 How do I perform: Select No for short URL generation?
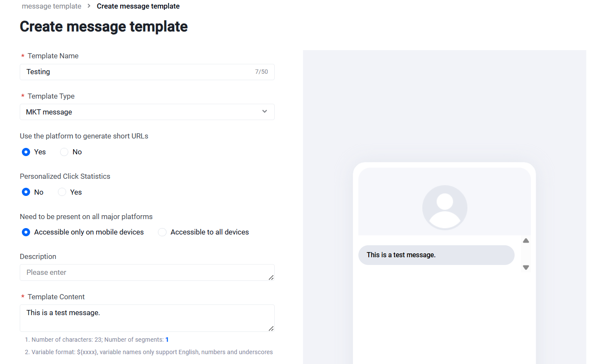pos(64,152)
